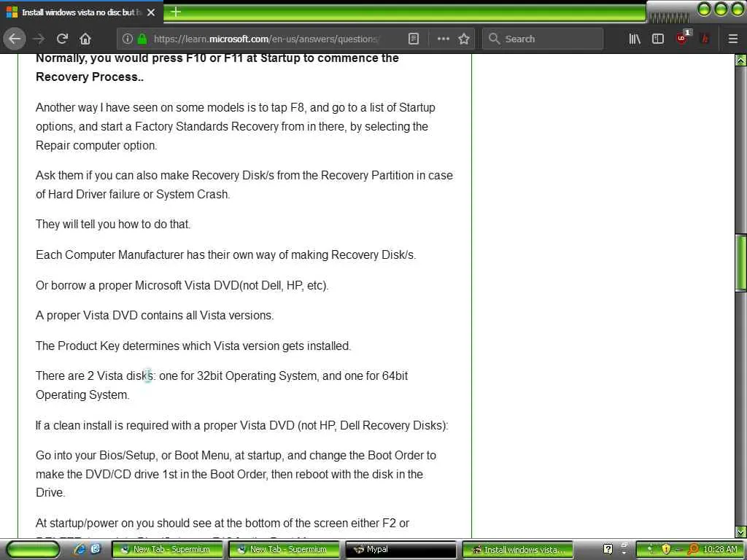Click the text 'There are 2 Vista disks'
Screen dimensions: 747x560
pos(96,376)
